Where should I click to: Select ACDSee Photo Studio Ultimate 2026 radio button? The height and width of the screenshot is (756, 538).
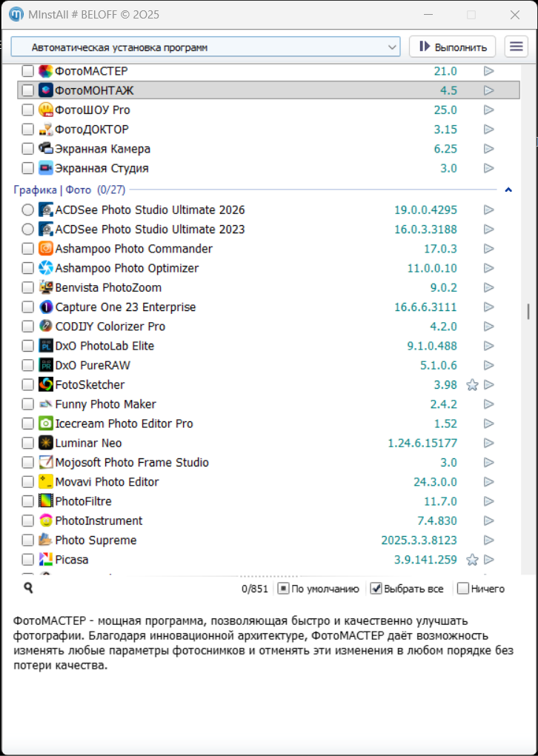pos(28,210)
